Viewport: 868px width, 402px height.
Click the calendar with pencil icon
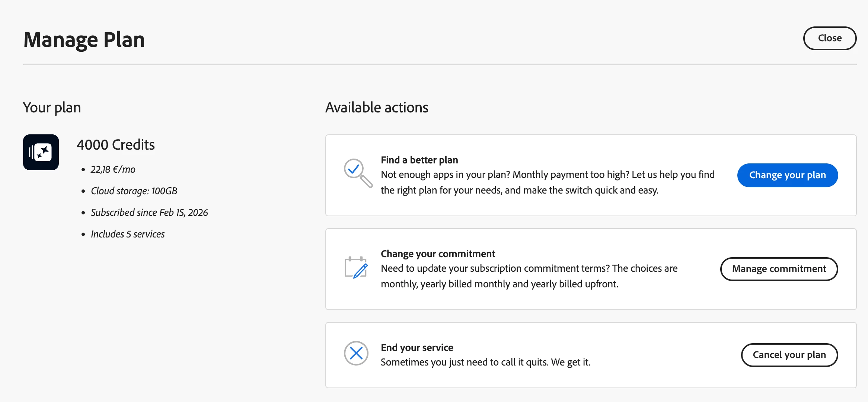356,268
